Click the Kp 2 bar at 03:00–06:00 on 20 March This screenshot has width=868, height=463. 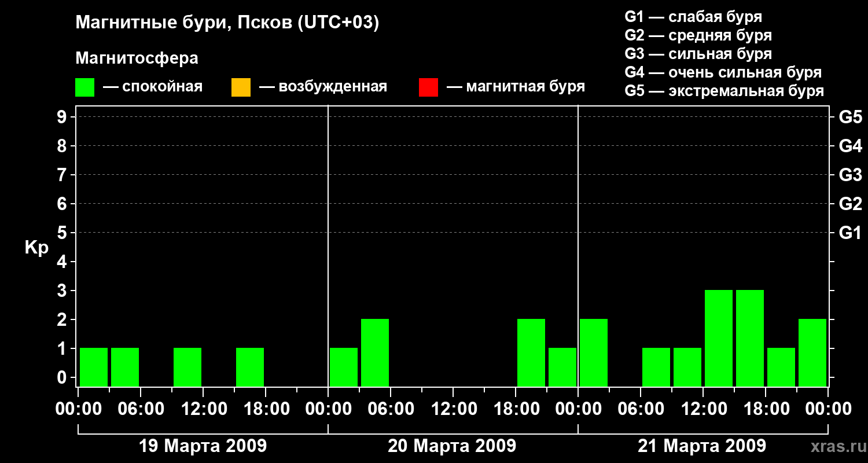coord(375,352)
